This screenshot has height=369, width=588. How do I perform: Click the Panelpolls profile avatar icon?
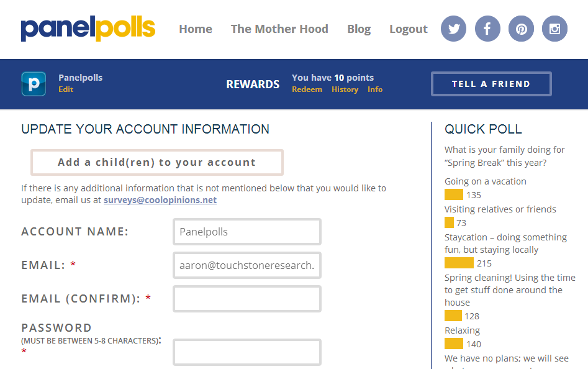coord(34,84)
